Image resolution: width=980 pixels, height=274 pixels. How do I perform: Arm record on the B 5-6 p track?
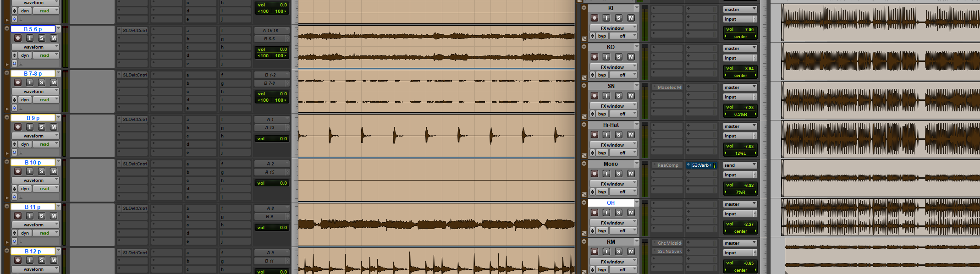[x=18, y=38]
